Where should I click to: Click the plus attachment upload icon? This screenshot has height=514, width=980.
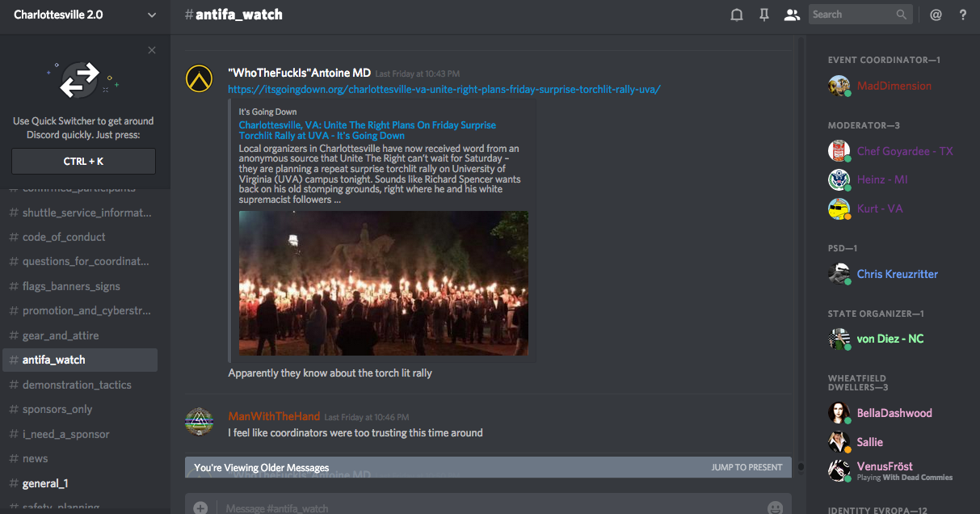(x=200, y=508)
